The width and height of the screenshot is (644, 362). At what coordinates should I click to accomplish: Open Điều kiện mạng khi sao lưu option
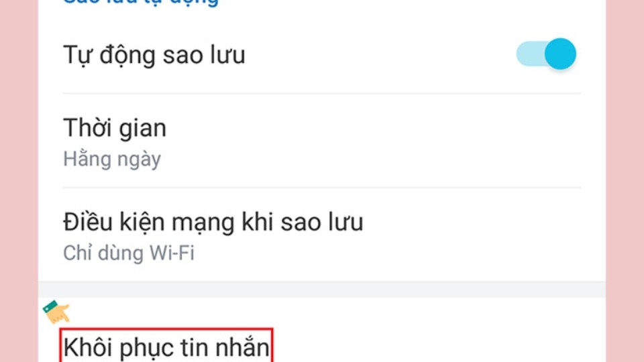pyautogui.click(x=321, y=235)
